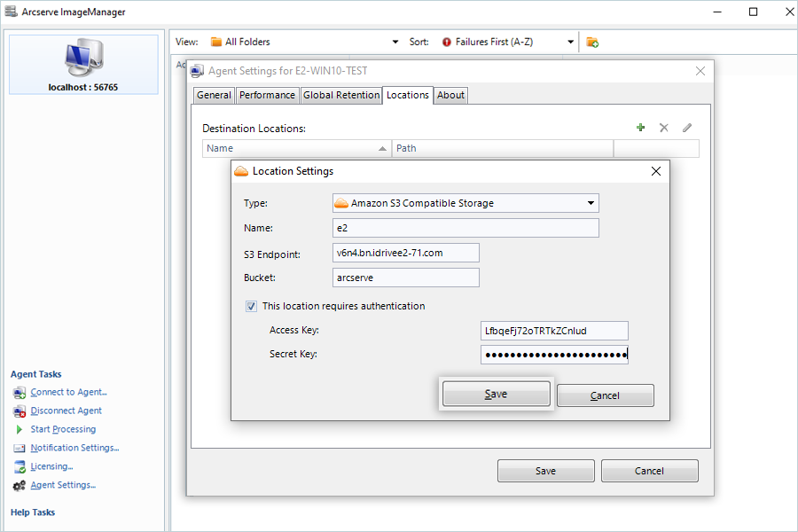This screenshot has height=532, width=798.
Task: Click the green plus add location icon
Action: tap(641, 128)
